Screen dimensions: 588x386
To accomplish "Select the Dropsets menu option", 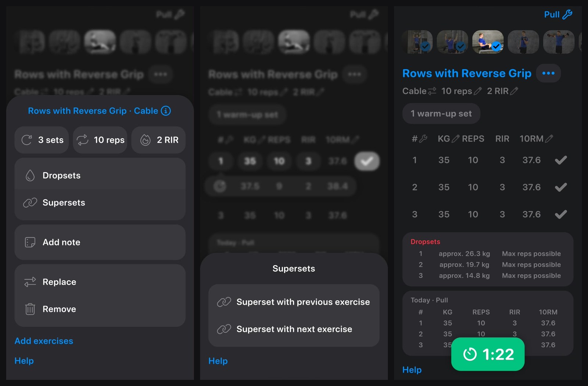I will coord(100,175).
